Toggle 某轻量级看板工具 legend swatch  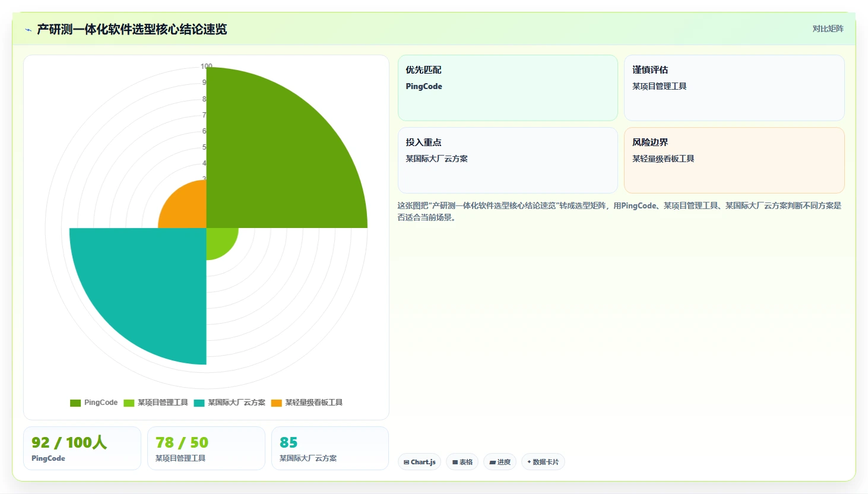[x=276, y=403]
